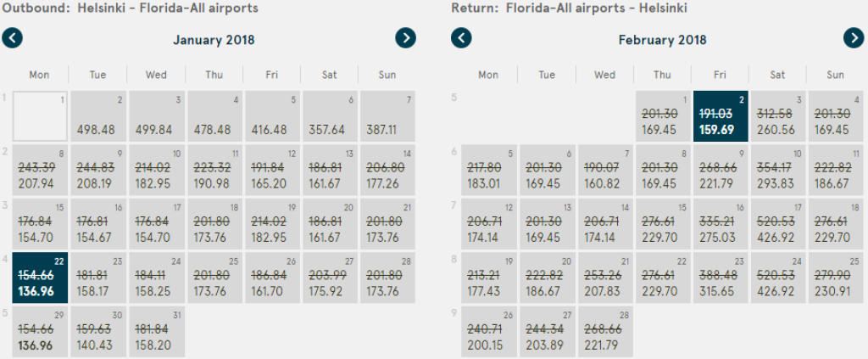
Task: Click the empty January 1 outbound cell
Action: [40, 115]
